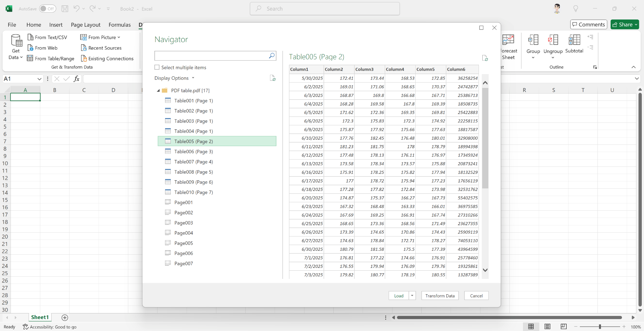This screenshot has height=331, width=644.
Task: Open Customize Quick Access Toolbar arrow
Action: tap(108, 9)
